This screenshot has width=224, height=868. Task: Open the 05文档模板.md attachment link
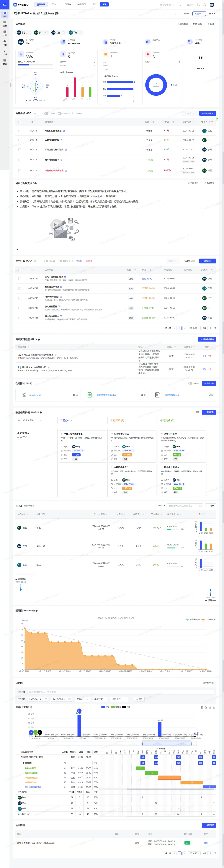(171, 395)
